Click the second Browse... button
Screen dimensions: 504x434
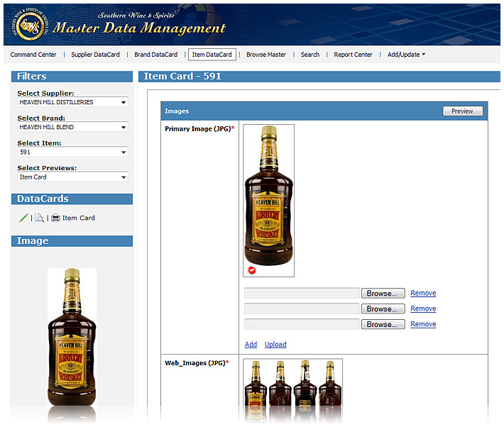(x=383, y=308)
